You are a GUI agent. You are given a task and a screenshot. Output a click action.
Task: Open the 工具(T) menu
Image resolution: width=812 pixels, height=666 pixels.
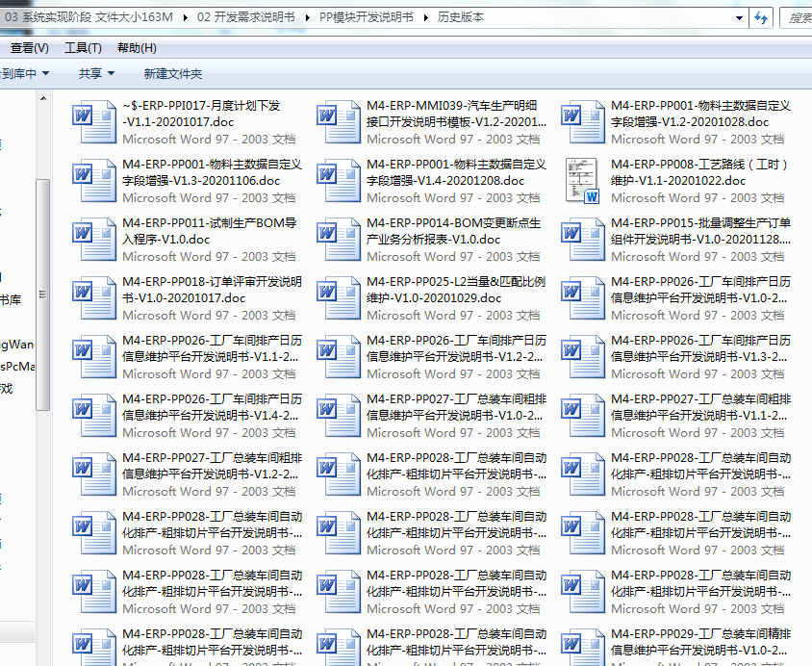pyautogui.click(x=83, y=48)
